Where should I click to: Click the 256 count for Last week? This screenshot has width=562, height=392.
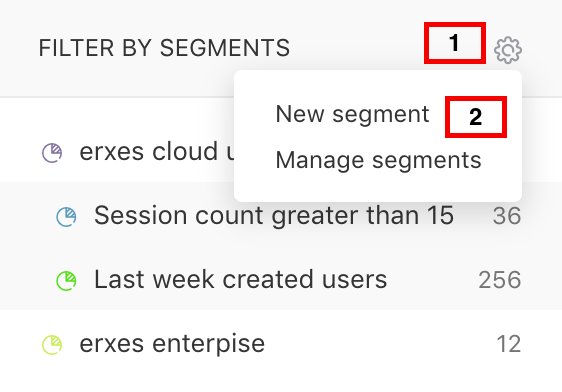point(500,279)
